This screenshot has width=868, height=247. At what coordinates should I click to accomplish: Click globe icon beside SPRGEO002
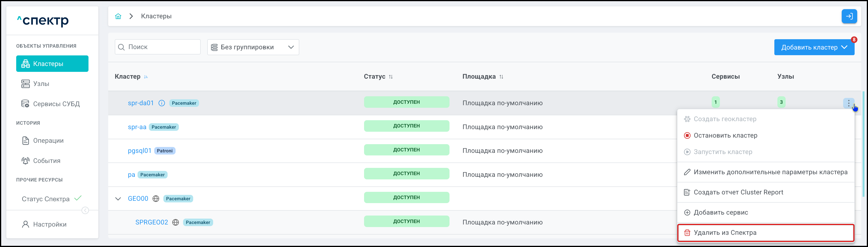(x=176, y=222)
